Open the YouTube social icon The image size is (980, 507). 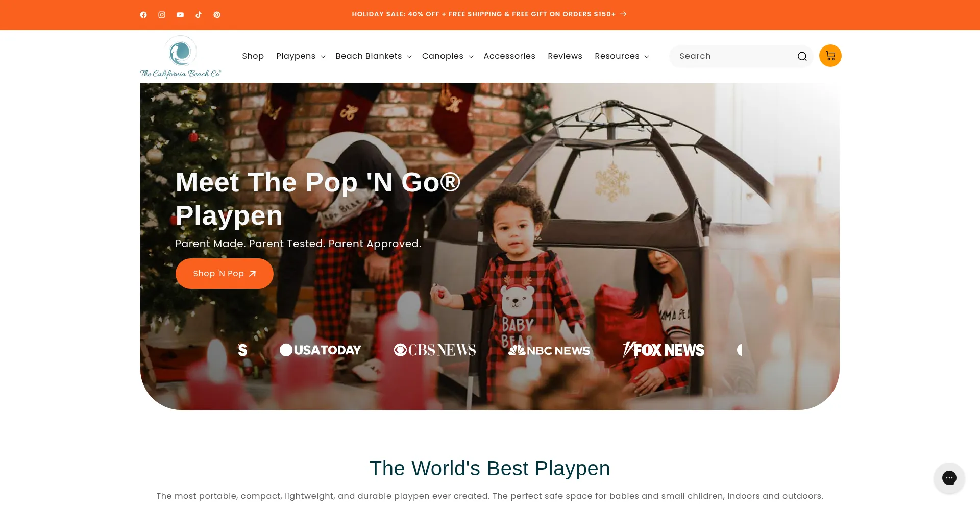(x=180, y=15)
